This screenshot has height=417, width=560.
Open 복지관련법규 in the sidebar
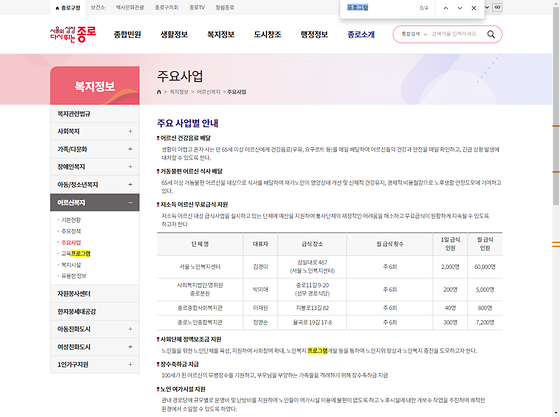pos(95,114)
